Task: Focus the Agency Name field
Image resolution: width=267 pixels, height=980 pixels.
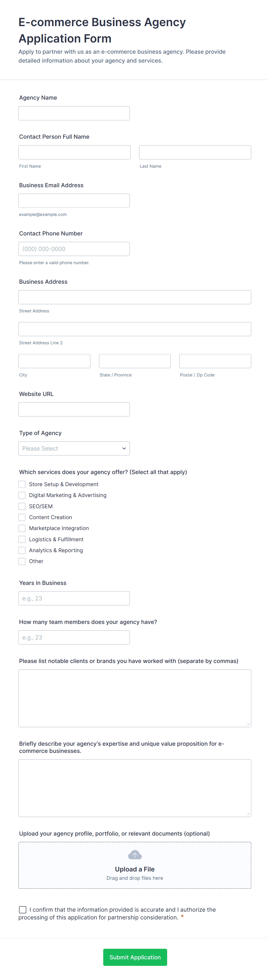Action: [74, 113]
